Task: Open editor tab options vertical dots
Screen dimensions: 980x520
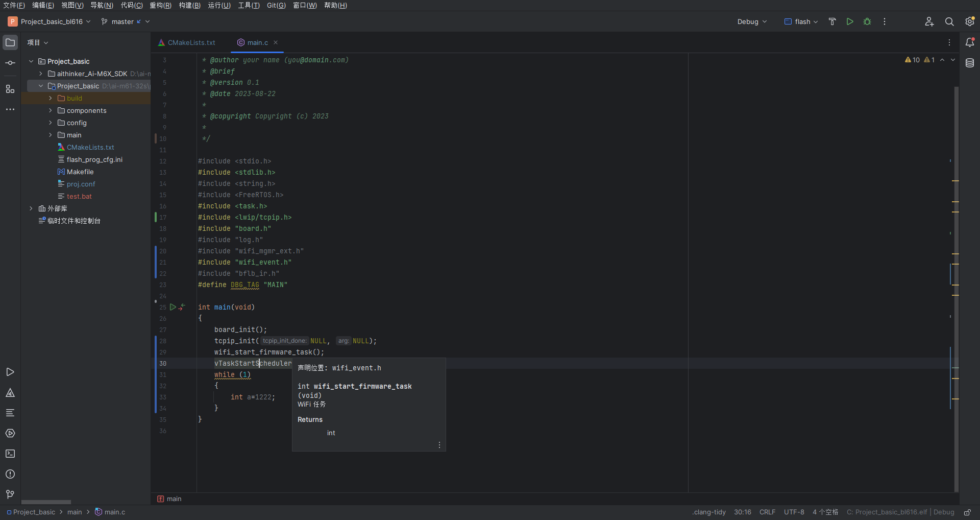Action: 949,42
